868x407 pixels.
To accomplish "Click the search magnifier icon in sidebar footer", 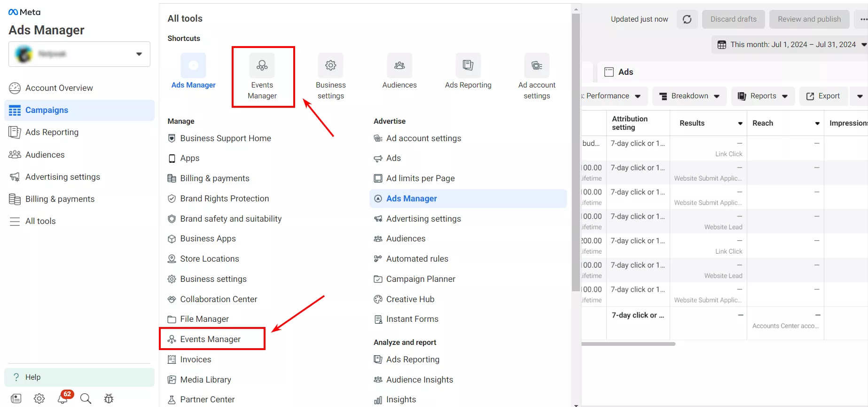I will coord(86,399).
